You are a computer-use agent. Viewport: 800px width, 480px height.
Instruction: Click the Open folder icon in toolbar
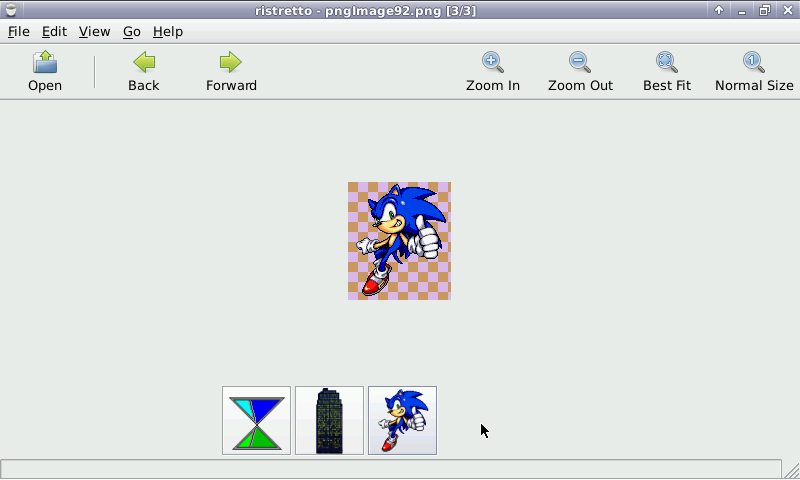point(45,63)
